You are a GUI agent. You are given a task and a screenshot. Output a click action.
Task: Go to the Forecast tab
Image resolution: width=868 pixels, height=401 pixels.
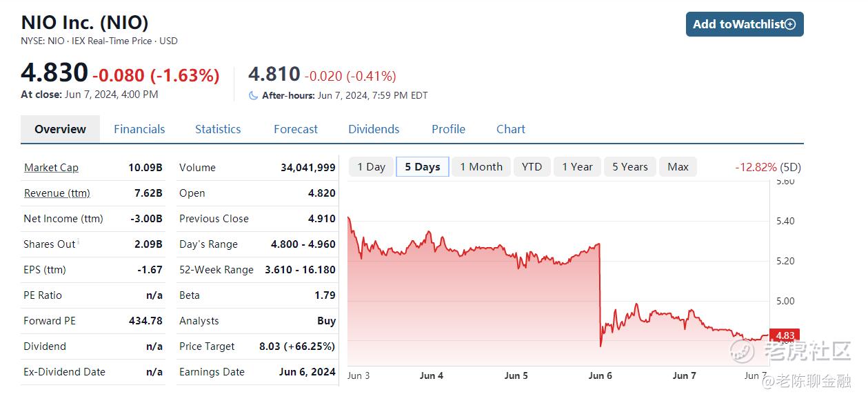pos(296,129)
